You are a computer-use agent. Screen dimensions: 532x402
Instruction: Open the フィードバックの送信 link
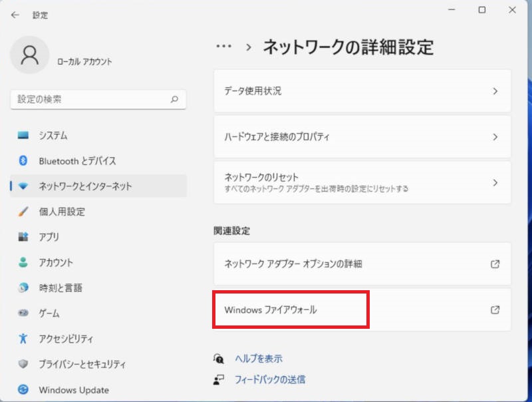(x=270, y=379)
